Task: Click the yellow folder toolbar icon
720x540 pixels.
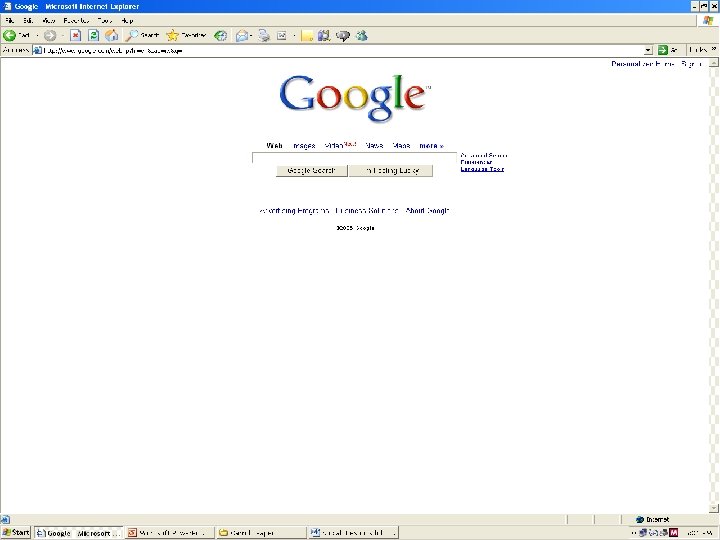Action: [307, 35]
